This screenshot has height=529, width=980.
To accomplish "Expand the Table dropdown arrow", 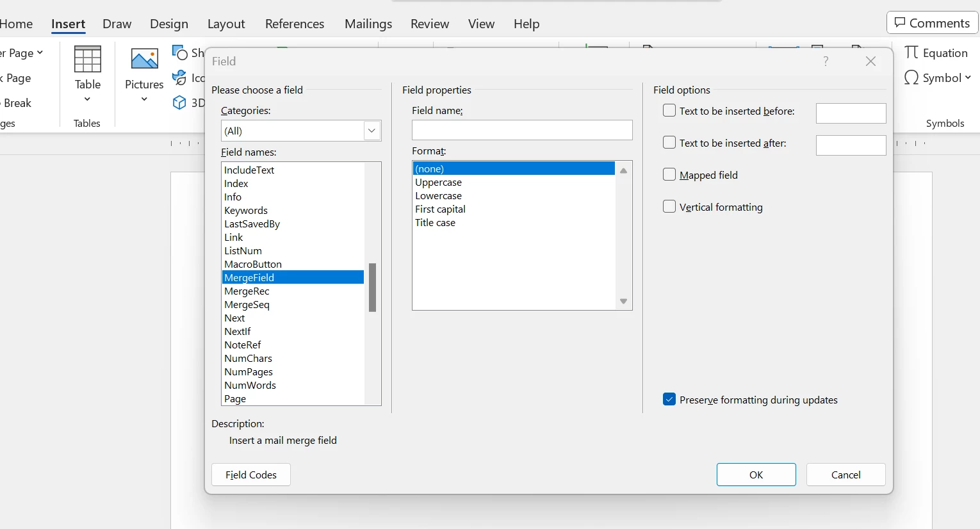I will coord(88,99).
